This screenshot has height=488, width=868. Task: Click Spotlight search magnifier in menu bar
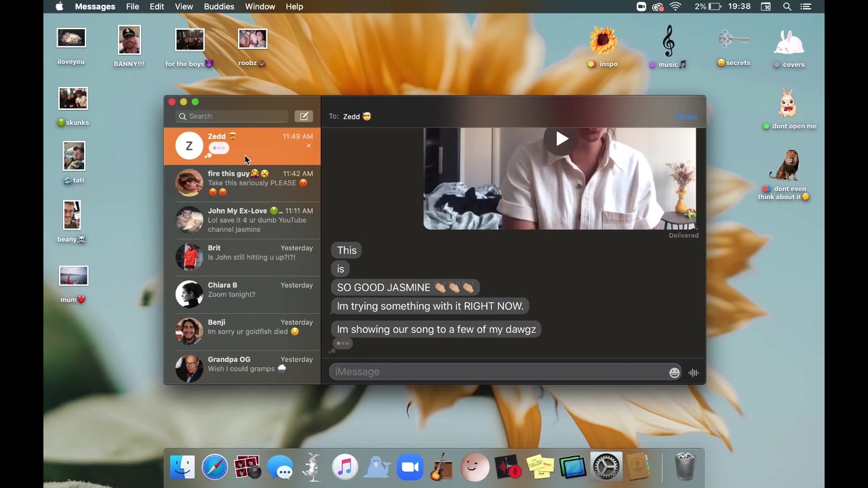pos(787,7)
